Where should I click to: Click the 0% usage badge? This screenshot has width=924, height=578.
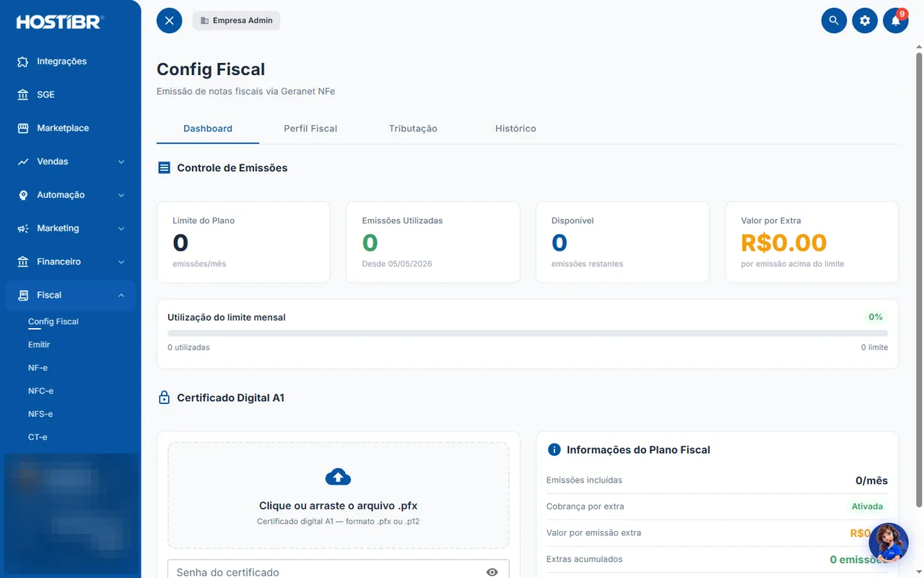tap(876, 317)
